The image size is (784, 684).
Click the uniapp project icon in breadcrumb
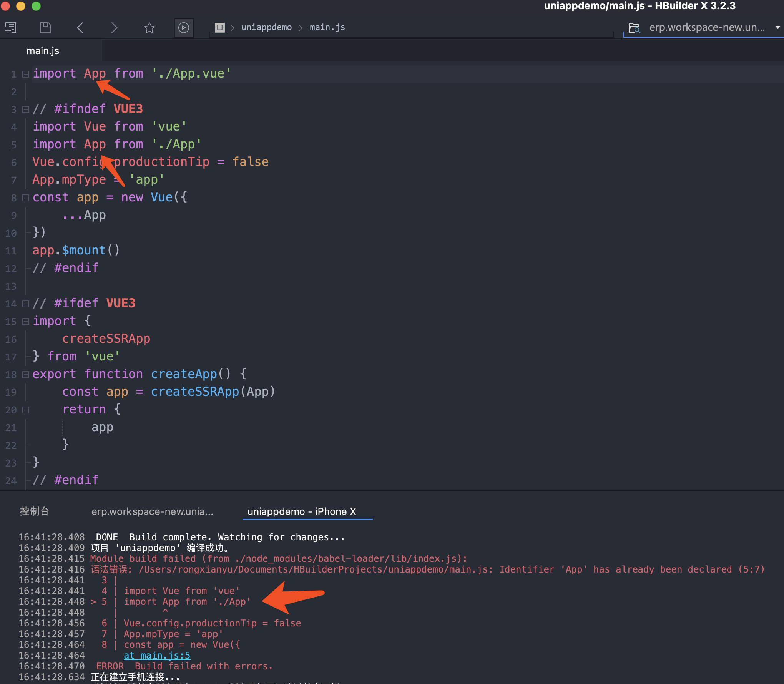219,27
